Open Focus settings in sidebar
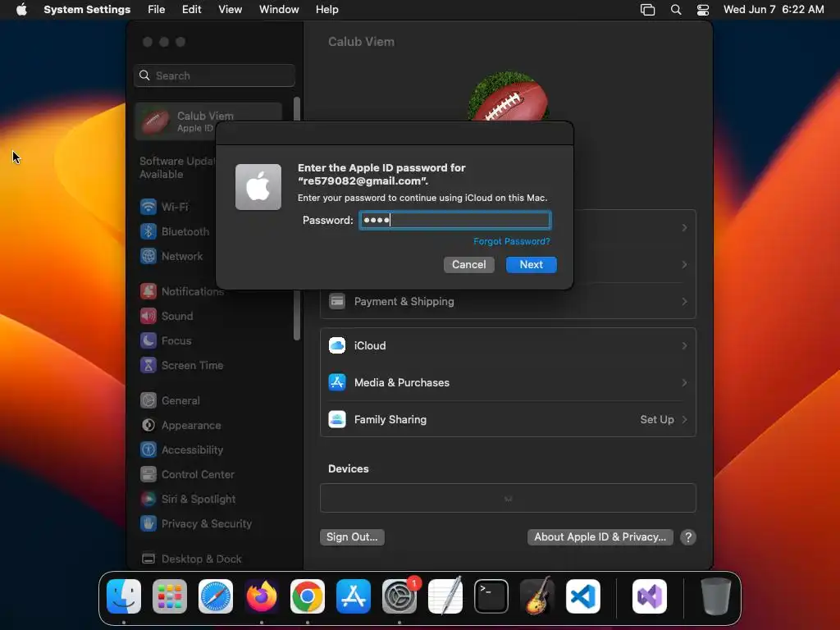Screen dimensions: 840x630 [166, 340]
